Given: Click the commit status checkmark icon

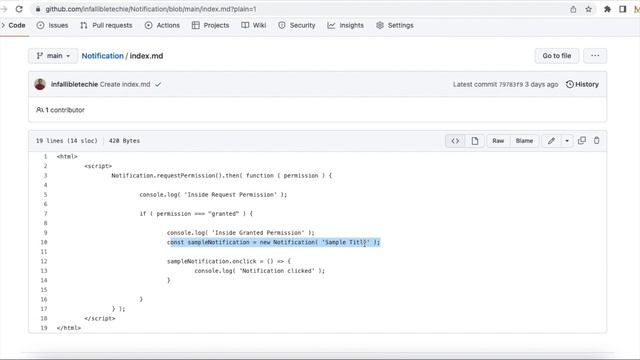Looking at the screenshot, I should pyautogui.click(x=158, y=84).
